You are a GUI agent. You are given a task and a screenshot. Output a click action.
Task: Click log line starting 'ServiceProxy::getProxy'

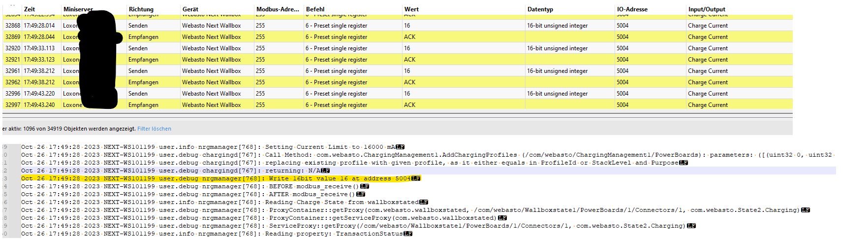point(358,226)
